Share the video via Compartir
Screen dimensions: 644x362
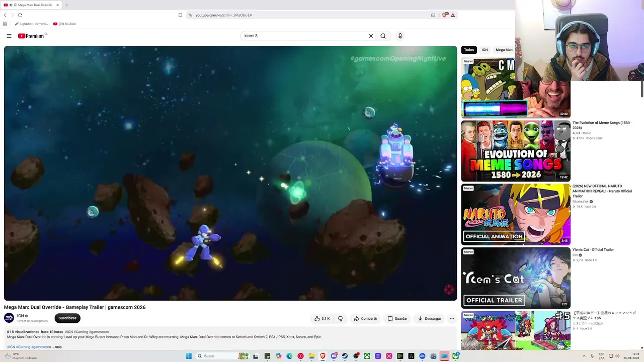tap(365, 318)
